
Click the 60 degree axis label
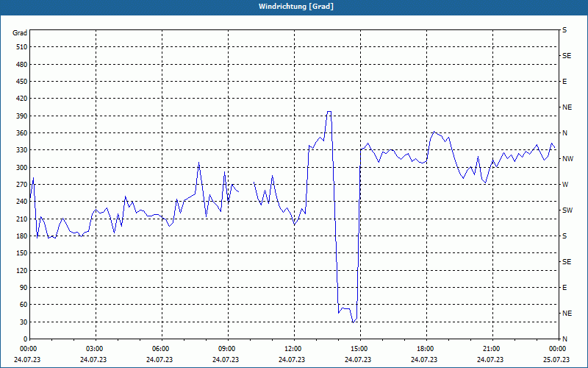[x=23, y=305]
